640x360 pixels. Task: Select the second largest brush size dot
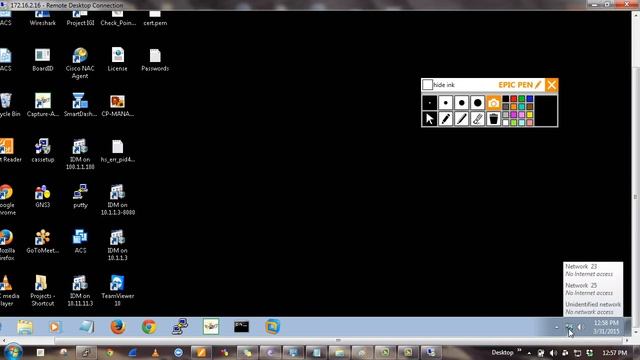(x=461, y=103)
